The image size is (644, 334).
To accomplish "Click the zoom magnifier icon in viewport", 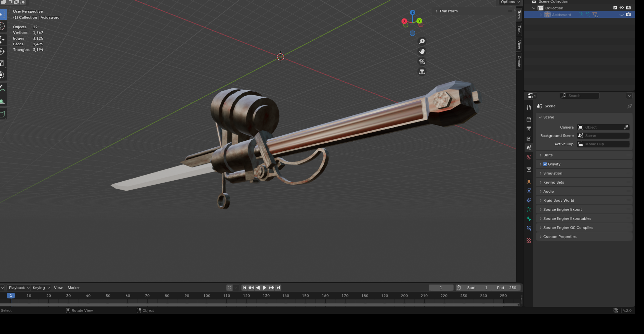I will pos(422,41).
